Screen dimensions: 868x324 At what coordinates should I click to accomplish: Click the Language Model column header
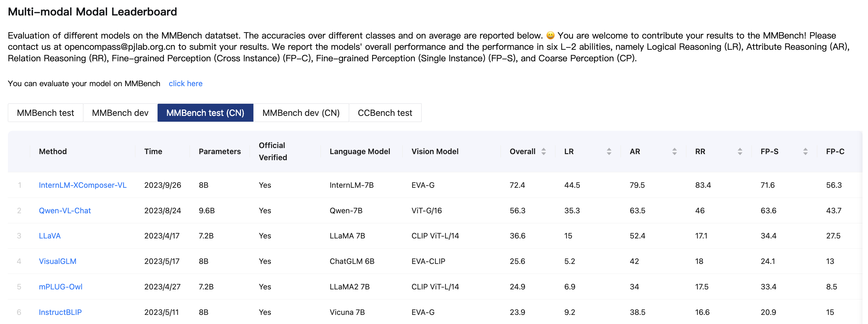click(x=359, y=152)
